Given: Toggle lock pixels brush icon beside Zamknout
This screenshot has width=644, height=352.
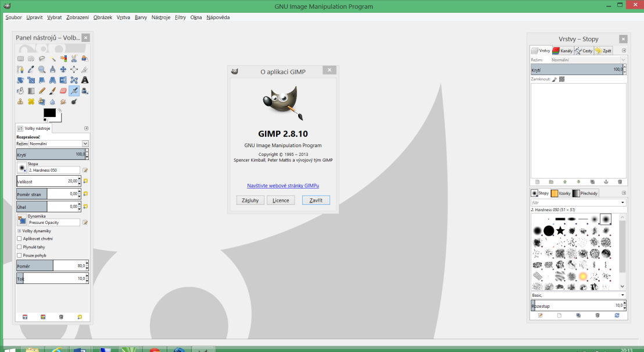Looking at the screenshot, I should (554, 79).
